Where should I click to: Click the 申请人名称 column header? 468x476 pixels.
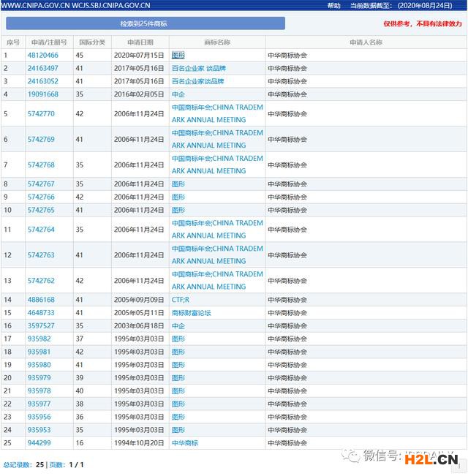[x=366, y=42]
